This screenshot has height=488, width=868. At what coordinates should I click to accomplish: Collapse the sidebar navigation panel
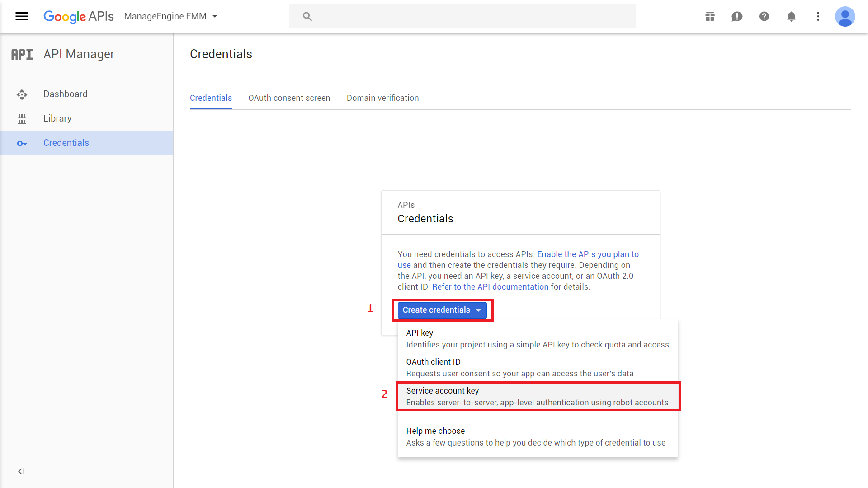21,471
